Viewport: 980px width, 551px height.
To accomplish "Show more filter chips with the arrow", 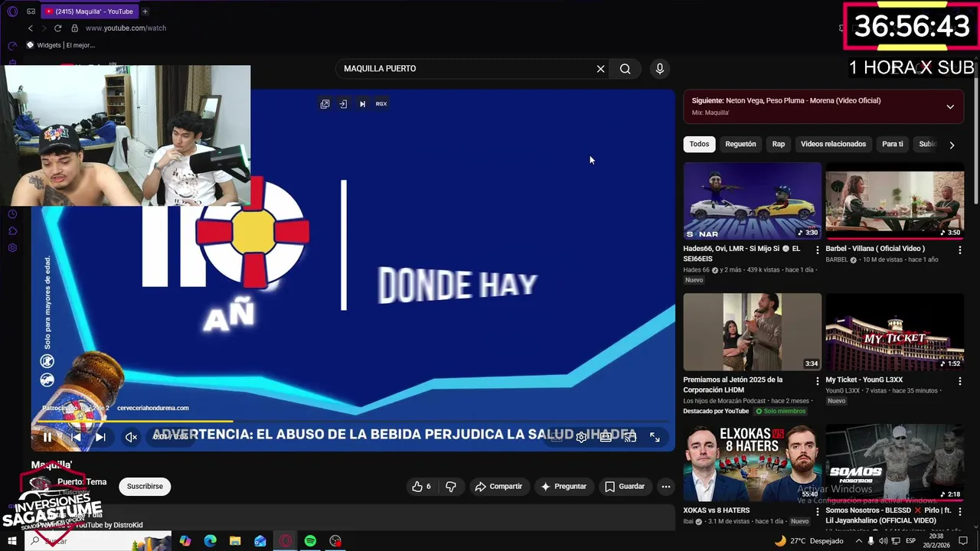I will coord(952,145).
